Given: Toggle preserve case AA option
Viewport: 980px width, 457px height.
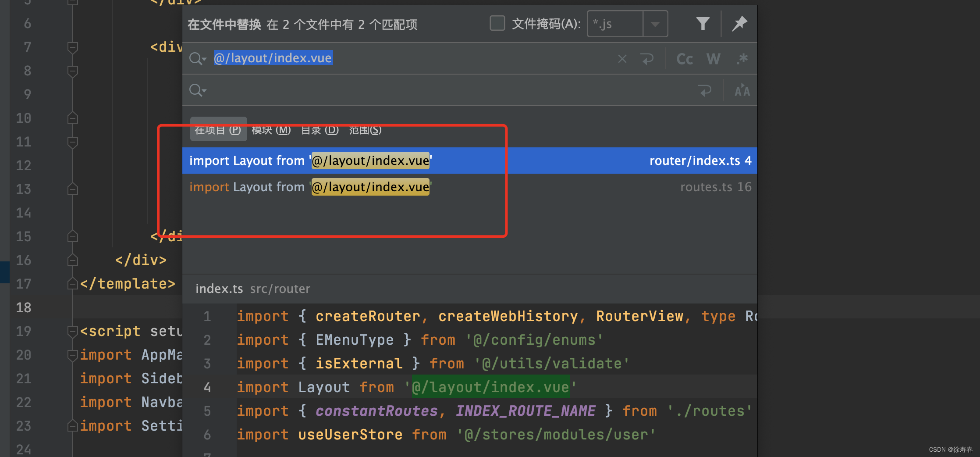Looking at the screenshot, I should coord(742,90).
